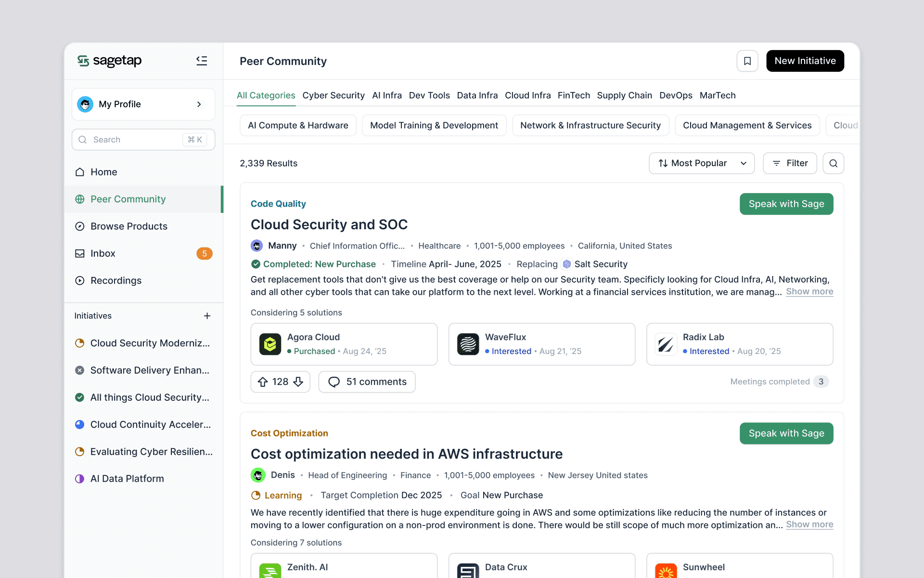Click the New Initiative button
This screenshot has height=578, width=924.
click(x=805, y=61)
